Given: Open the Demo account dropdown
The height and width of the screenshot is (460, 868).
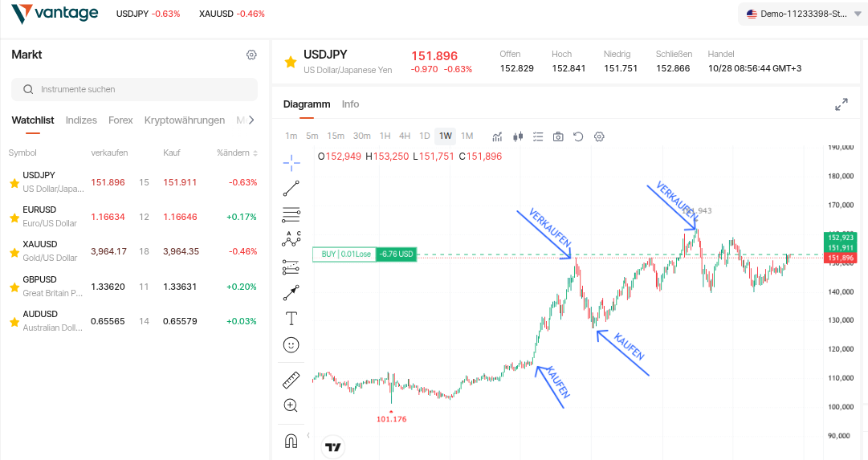Looking at the screenshot, I should (803, 14).
